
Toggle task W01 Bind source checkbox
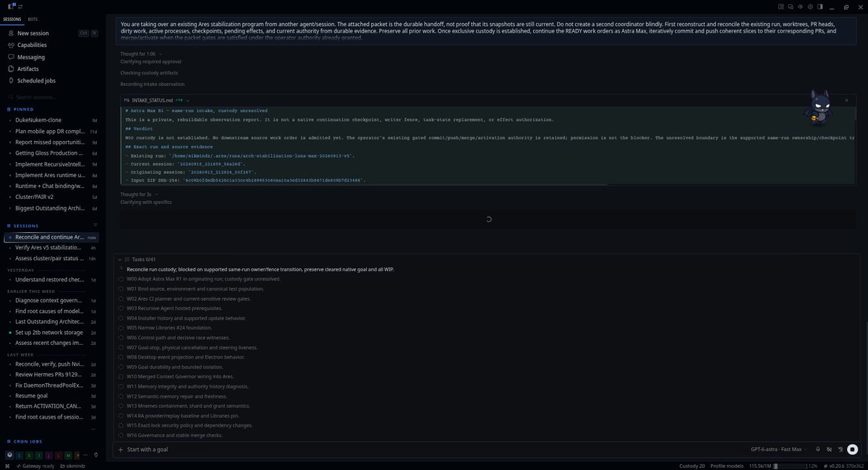coord(121,289)
